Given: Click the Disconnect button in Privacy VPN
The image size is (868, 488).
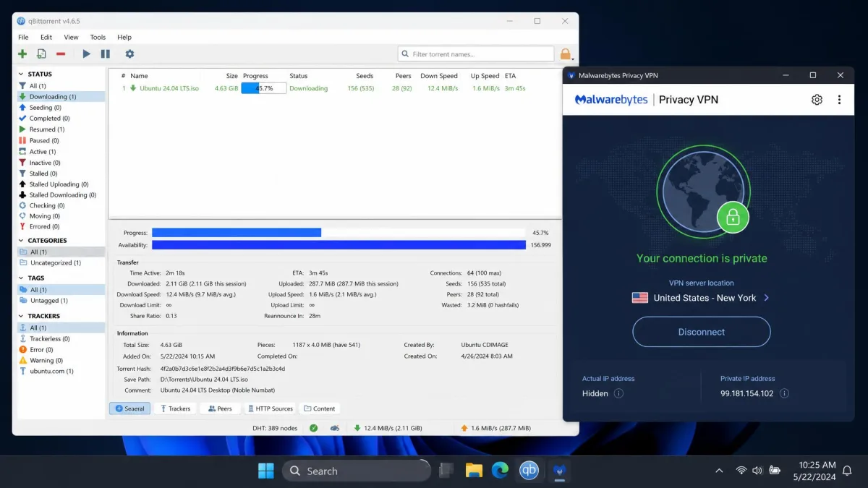Looking at the screenshot, I should 701,332.
